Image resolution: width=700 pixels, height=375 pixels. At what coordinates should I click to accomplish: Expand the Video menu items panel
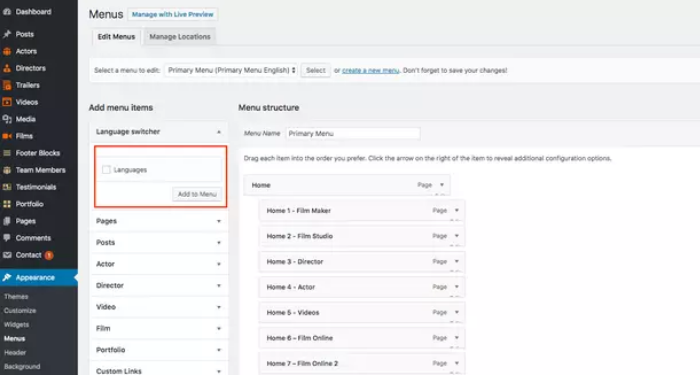pos(219,307)
